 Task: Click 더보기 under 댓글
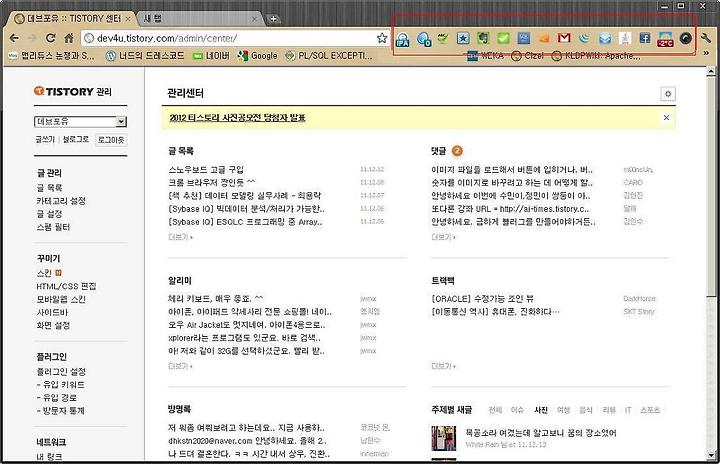pyautogui.click(x=443, y=237)
